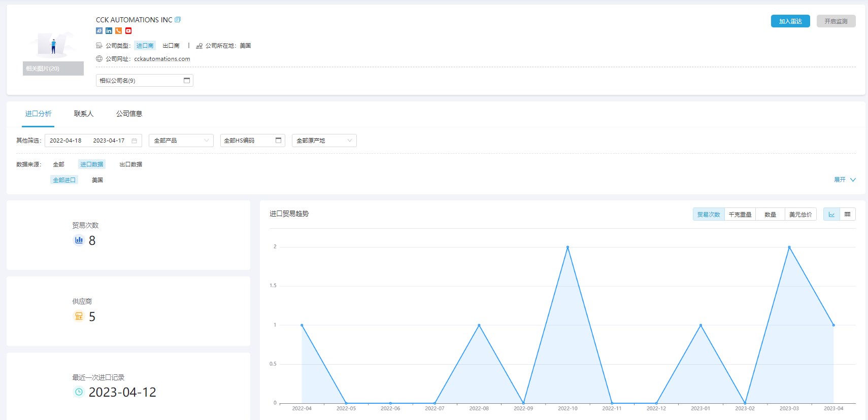The height and width of the screenshot is (420, 868).
Task: Click the end date 2023-04-17 field
Action: point(109,141)
